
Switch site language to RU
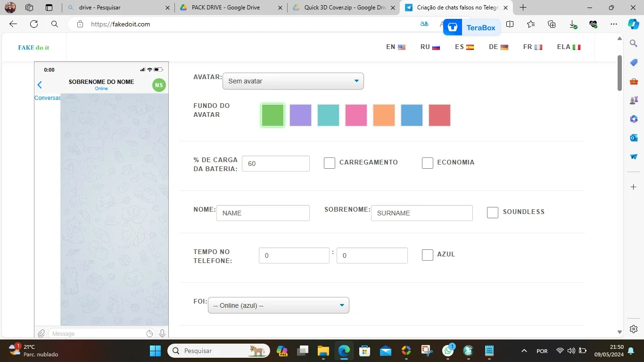pos(430,47)
